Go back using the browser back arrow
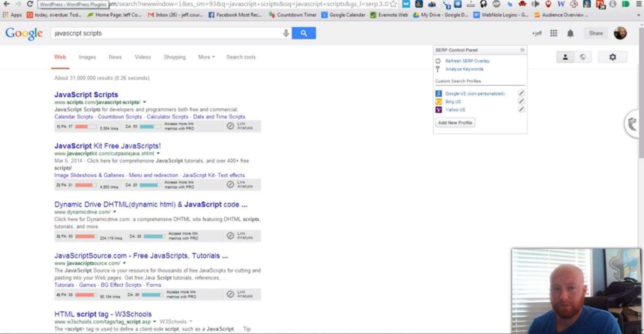This screenshot has height=334, width=644. click(x=6, y=4)
